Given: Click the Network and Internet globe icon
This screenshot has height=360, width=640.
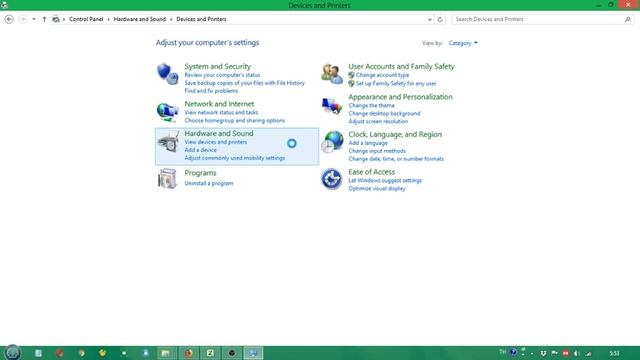Looking at the screenshot, I should coord(167,112).
